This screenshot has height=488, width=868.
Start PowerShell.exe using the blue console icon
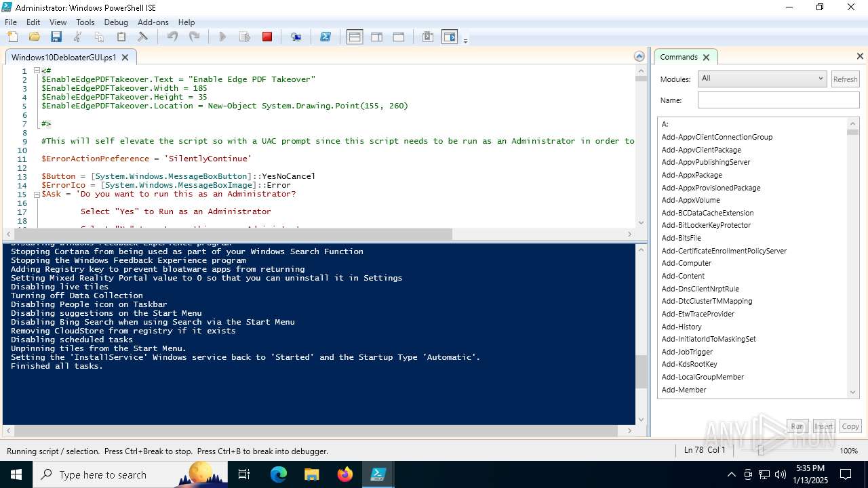tap(325, 37)
